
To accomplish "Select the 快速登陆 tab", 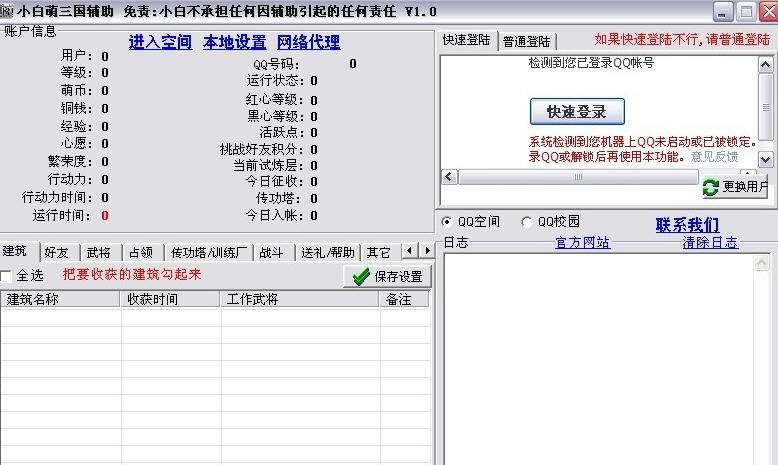I will (x=466, y=40).
